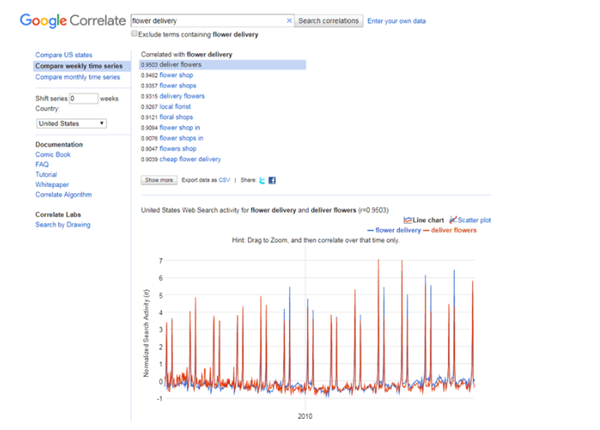Open the local florist correlation
The height and width of the screenshot is (430, 600).
pos(175,106)
